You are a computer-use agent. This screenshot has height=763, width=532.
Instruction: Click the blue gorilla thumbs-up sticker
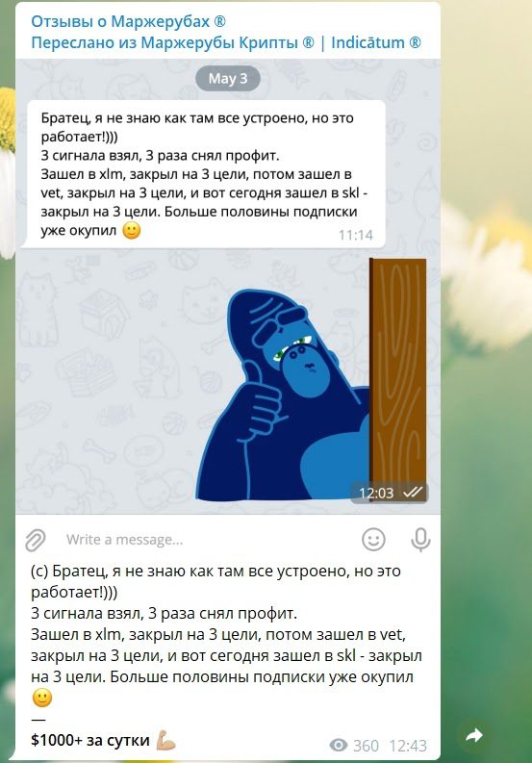click(x=311, y=378)
